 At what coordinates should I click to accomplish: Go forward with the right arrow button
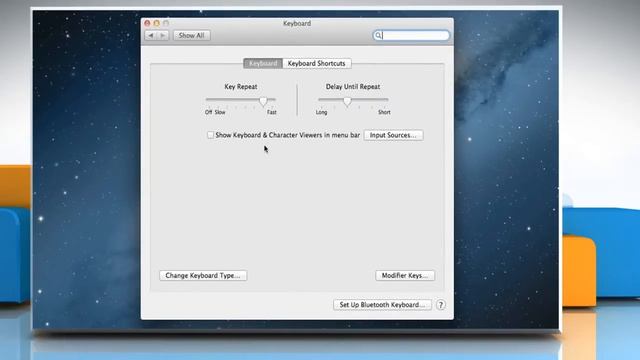coord(163,36)
